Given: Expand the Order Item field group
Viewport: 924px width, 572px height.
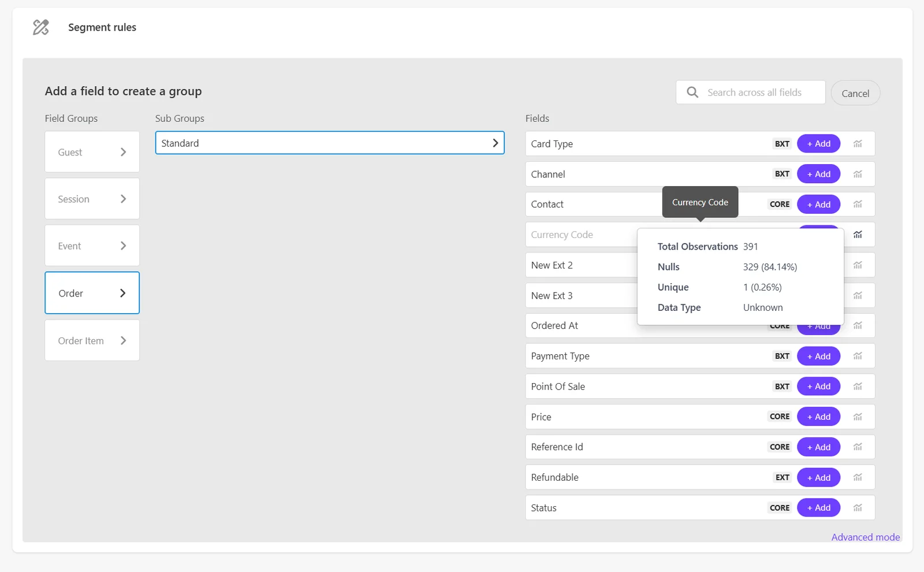Looking at the screenshot, I should pyautogui.click(x=92, y=340).
